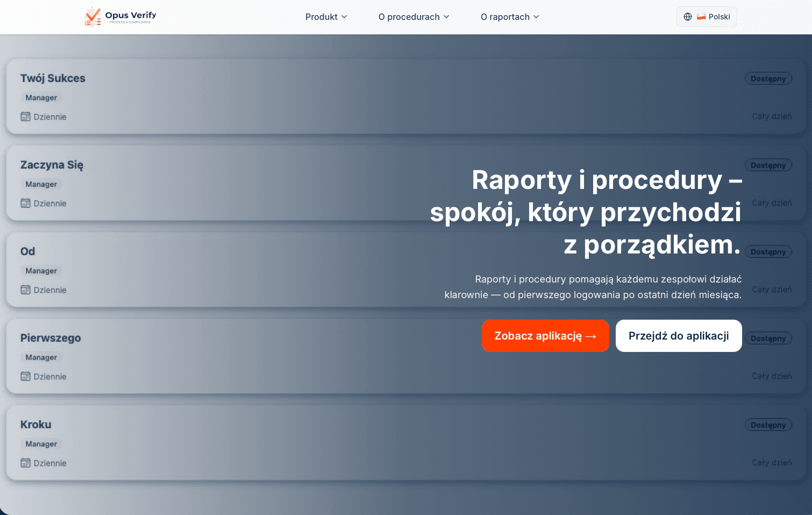
Task: Click the Manager tag in Zaczyna Się card
Action: click(x=41, y=185)
